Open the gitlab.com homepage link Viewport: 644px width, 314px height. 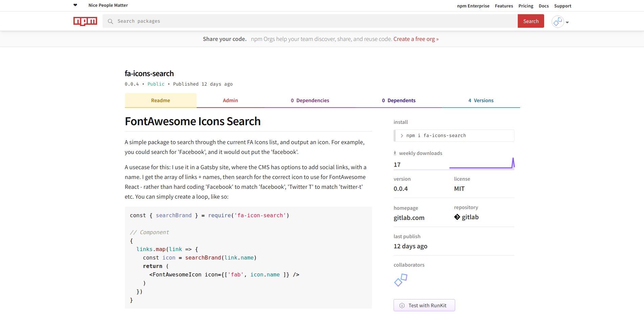click(409, 218)
